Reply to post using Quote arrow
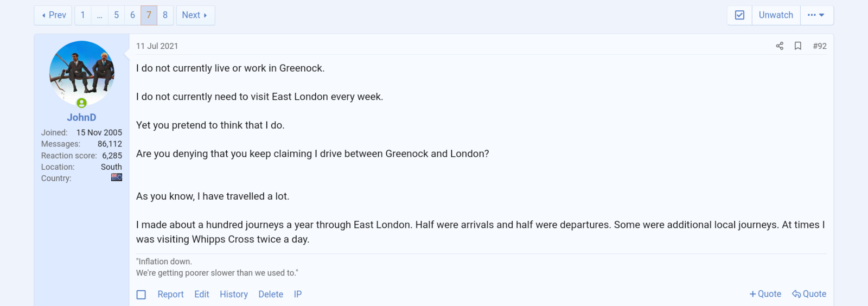This screenshot has width=868, height=306. pyautogui.click(x=809, y=294)
